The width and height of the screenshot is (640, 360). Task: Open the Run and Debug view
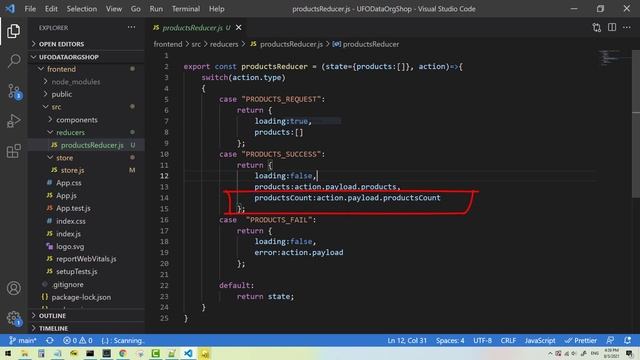click(13, 121)
